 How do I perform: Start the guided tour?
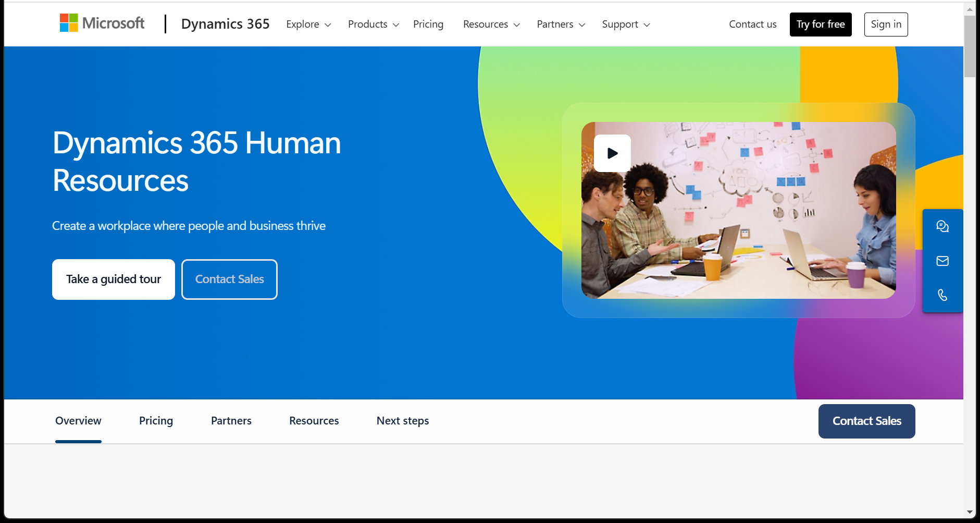[113, 279]
